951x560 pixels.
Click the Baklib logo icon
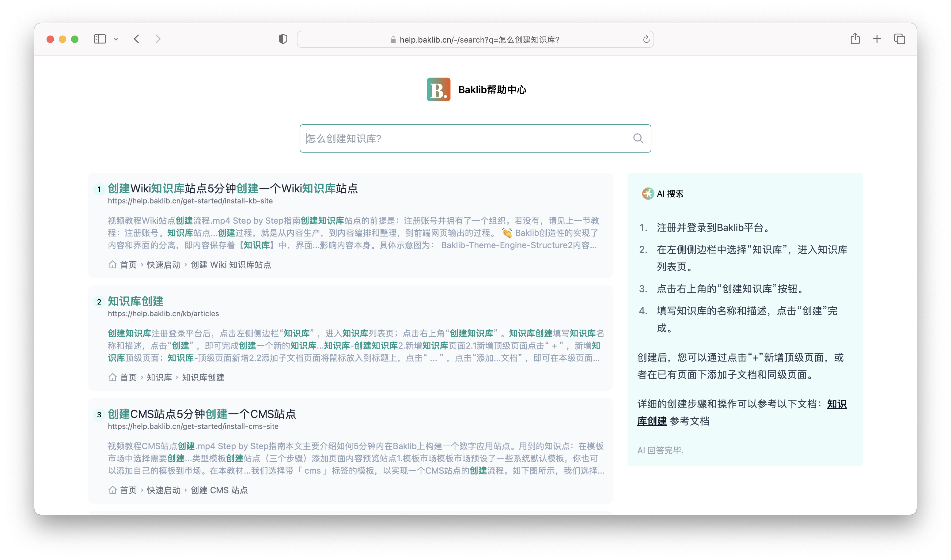[x=438, y=89]
